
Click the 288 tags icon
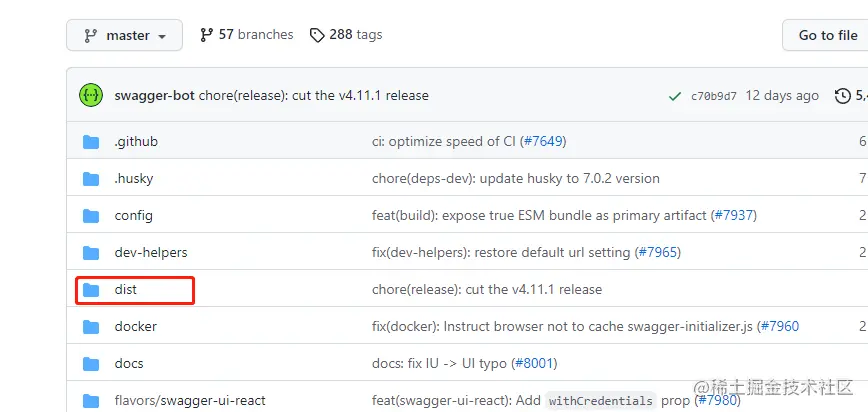pos(317,35)
